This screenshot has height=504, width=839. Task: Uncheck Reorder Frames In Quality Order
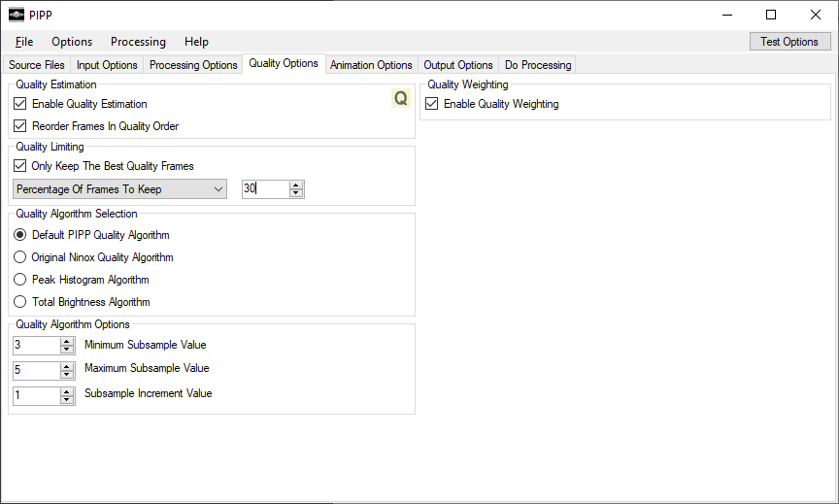coord(19,125)
